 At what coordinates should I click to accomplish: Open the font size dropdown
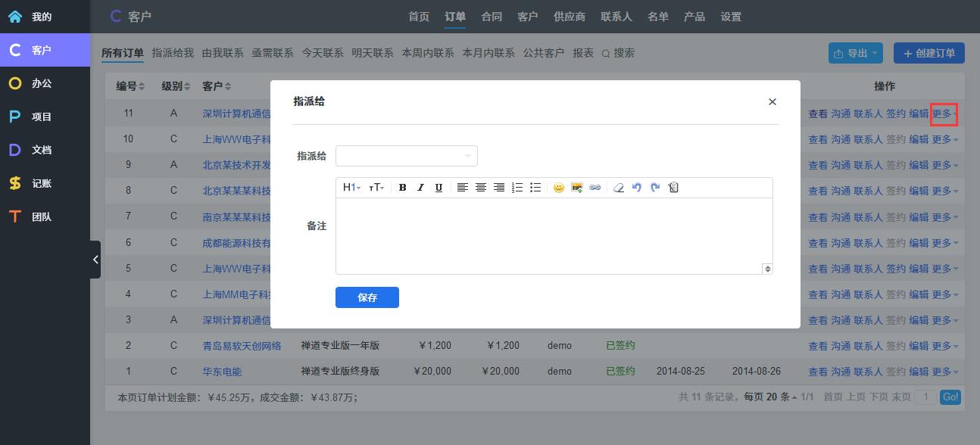click(376, 188)
